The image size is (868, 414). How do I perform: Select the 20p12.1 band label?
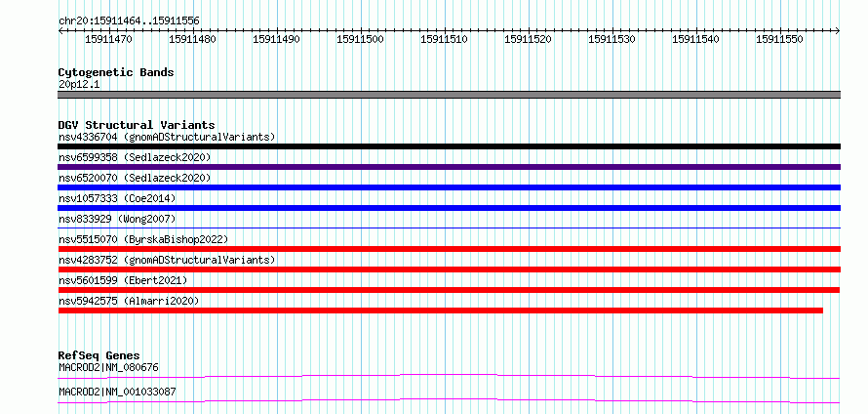(x=79, y=85)
